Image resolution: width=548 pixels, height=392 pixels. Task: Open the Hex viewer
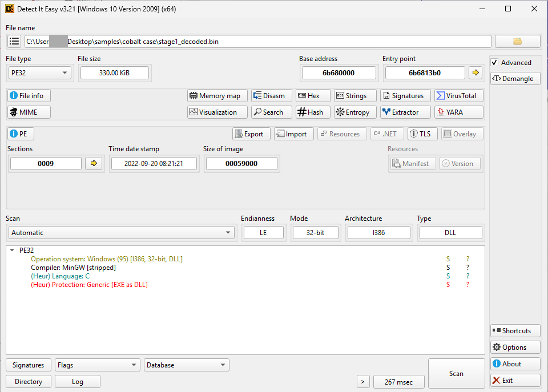(313, 96)
